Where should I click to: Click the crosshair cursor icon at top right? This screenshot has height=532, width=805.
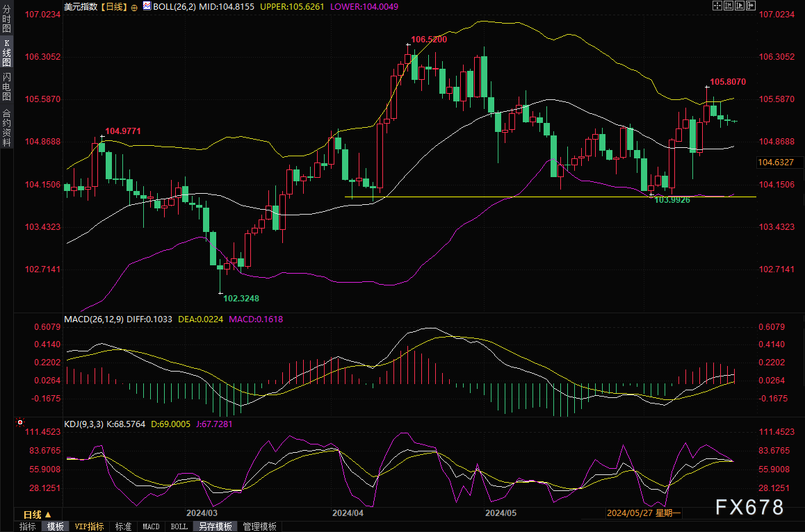click(718, 6)
